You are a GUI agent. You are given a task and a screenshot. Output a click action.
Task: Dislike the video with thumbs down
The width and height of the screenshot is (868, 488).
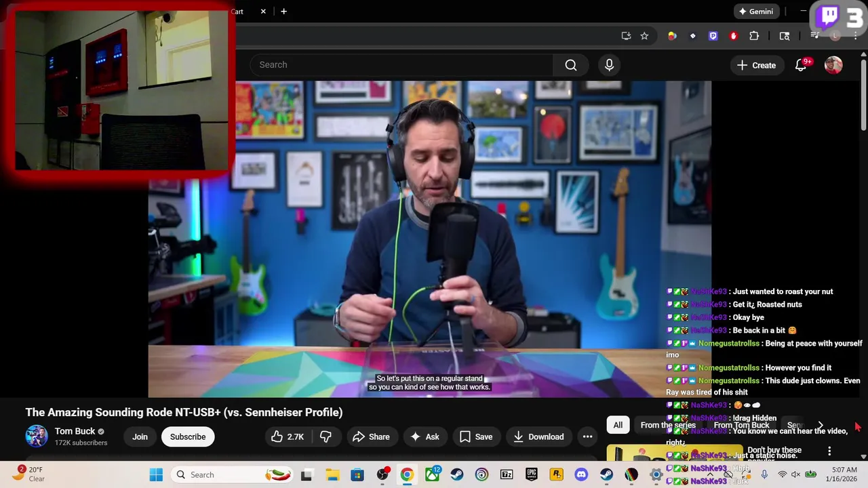pos(325,436)
